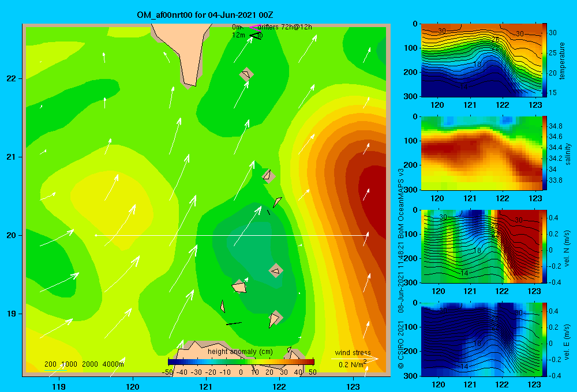Viewport: 577px width, 392px height.
Task: Click the magenta drifter arrow in the legend
Action: tap(254, 27)
